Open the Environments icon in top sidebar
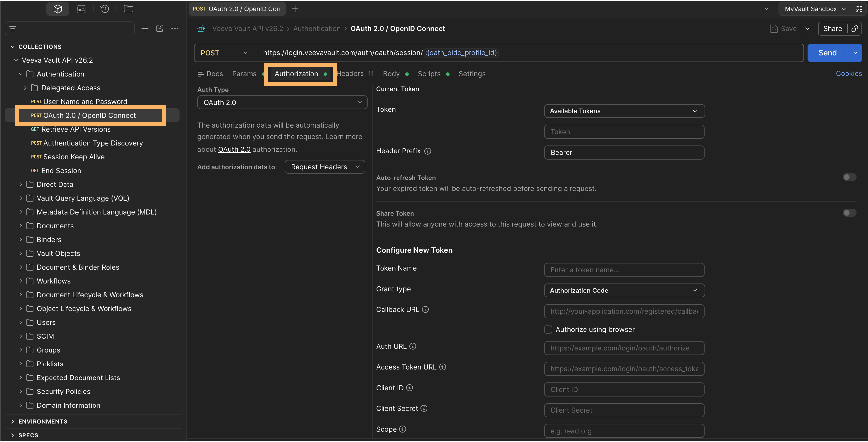This screenshot has height=442, width=868. [81, 9]
